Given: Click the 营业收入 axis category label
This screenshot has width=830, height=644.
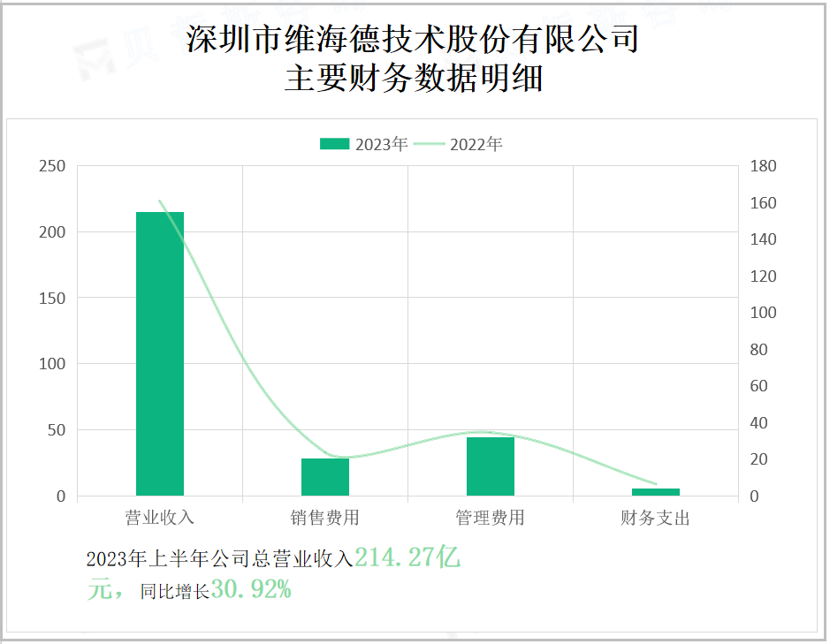Looking at the screenshot, I should (x=160, y=518).
